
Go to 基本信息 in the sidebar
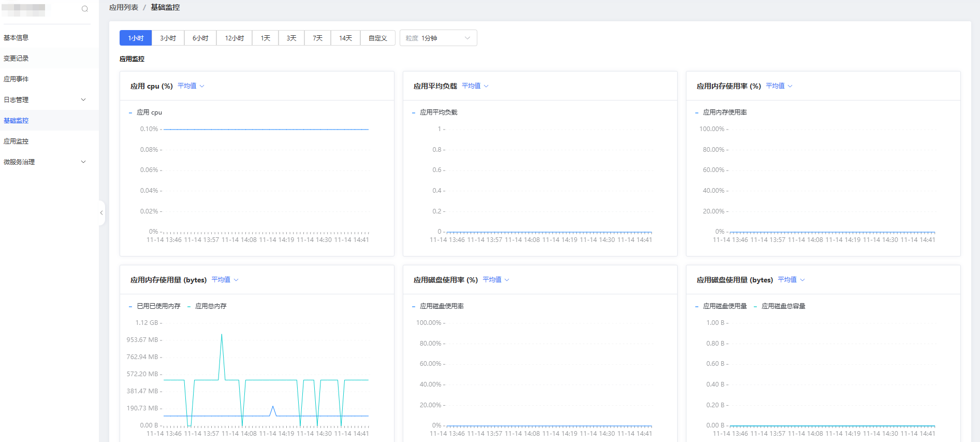[16, 38]
